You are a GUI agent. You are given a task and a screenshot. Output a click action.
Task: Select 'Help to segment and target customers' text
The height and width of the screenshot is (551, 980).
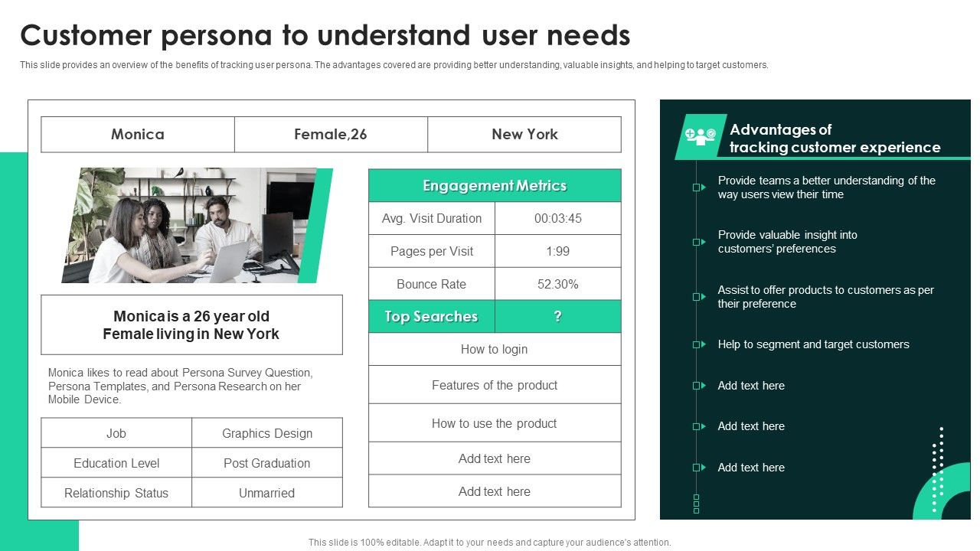[x=814, y=344]
